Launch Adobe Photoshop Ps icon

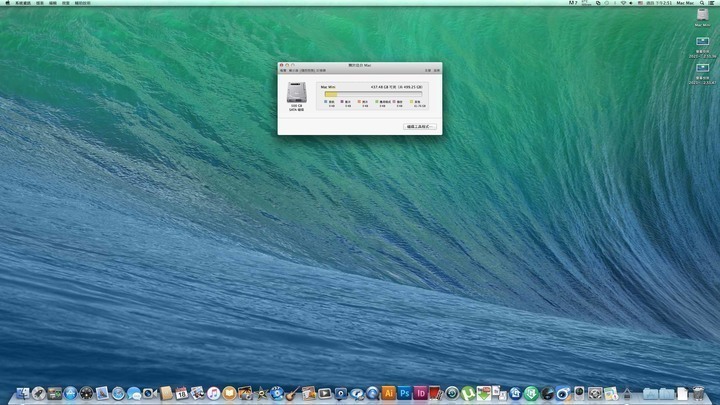[x=404, y=393]
